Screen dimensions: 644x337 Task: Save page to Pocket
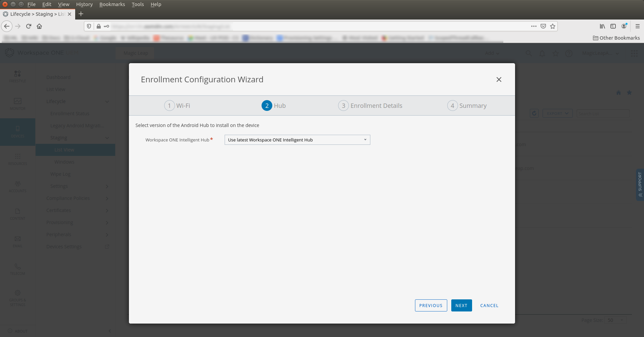(x=543, y=26)
